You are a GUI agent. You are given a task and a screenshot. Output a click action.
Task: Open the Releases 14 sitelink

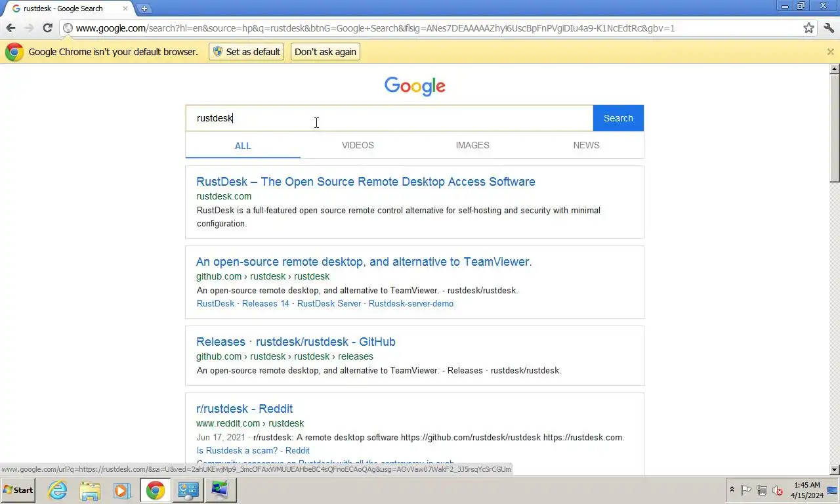pos(265,303)
